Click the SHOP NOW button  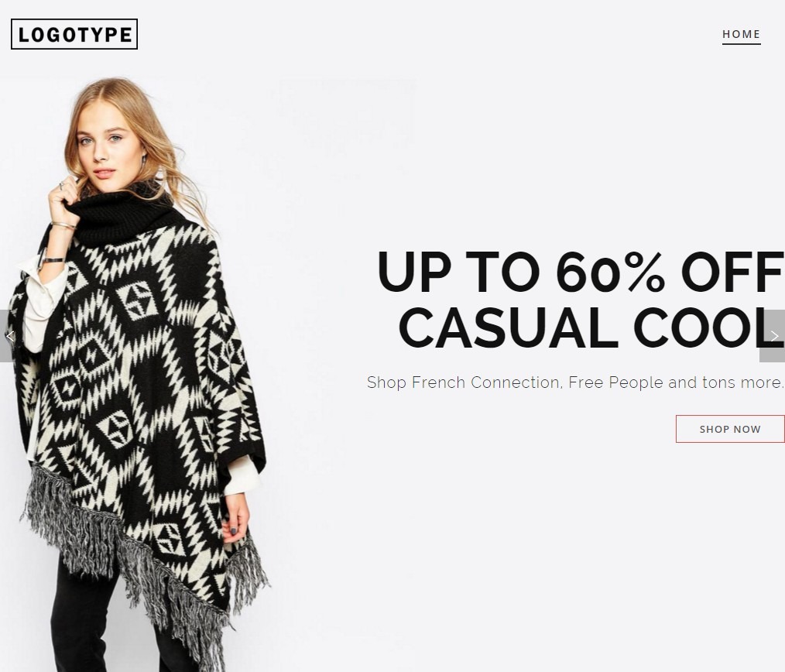pos(730,429)
